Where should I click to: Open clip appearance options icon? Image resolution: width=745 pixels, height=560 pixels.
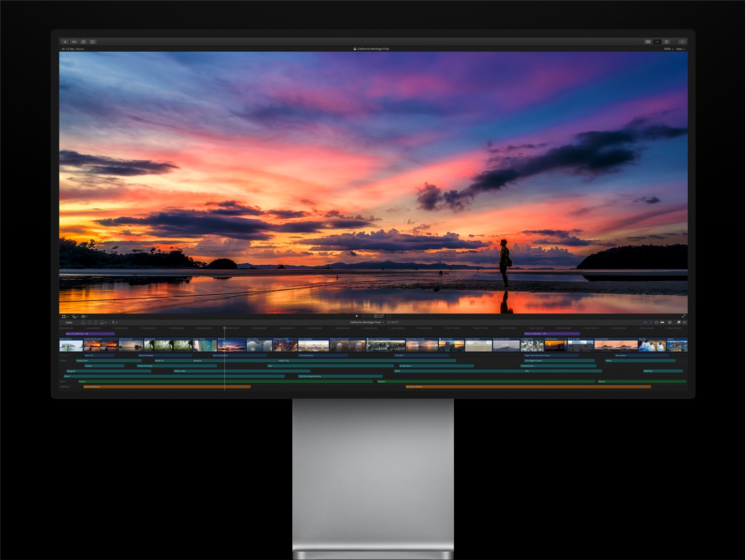coord(669,322)
